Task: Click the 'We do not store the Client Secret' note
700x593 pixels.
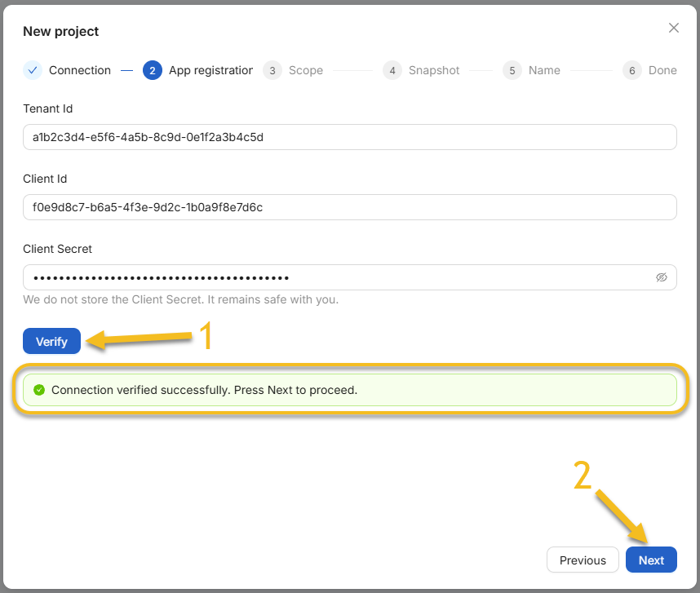Action: (x=181, y=299)
